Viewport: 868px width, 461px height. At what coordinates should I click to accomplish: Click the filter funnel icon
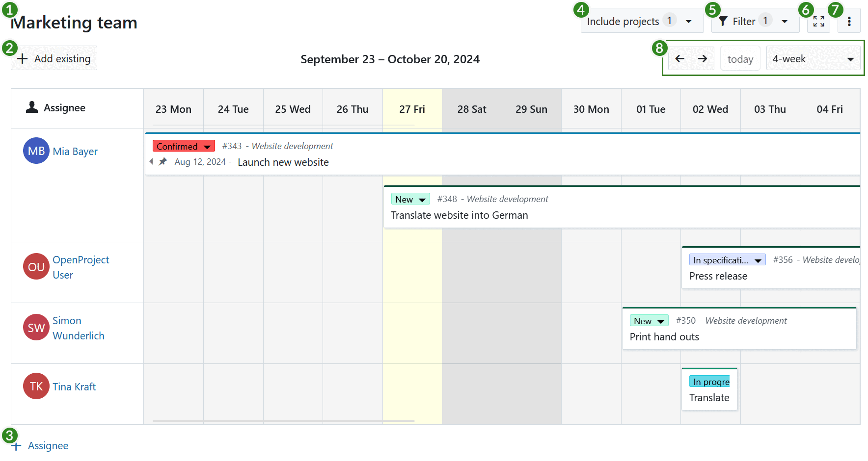(723, 21)
